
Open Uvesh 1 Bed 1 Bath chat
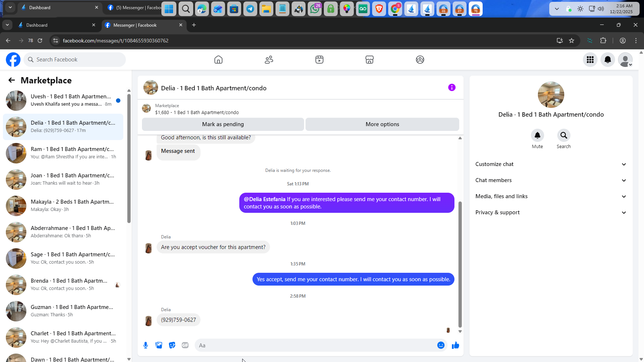[x=63, y=101]
